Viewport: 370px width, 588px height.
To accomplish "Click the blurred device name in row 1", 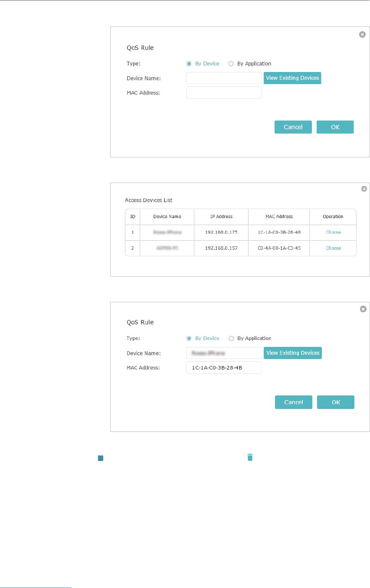I will [167, 232].
